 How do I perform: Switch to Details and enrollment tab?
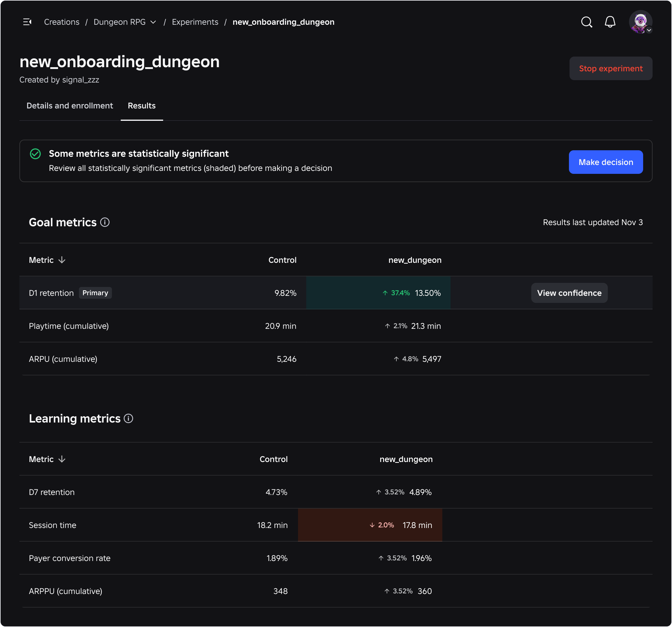(69, 106)
